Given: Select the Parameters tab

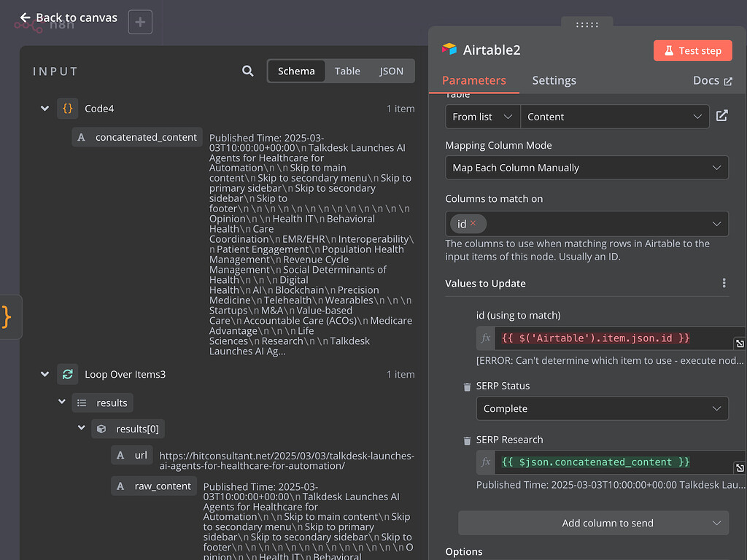Looking at the screenshot, I should tap(473, 80).
